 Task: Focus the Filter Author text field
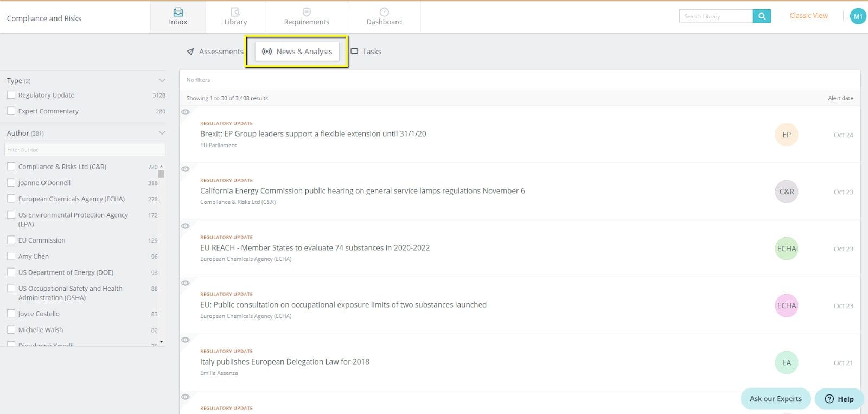pos(85,150)
